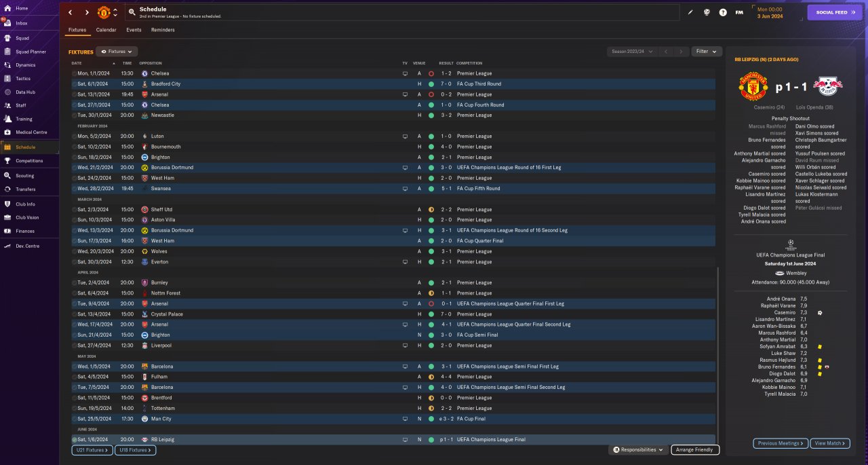
Task: Open Squad Planner clipboard icon
Action: pos(7,52)
